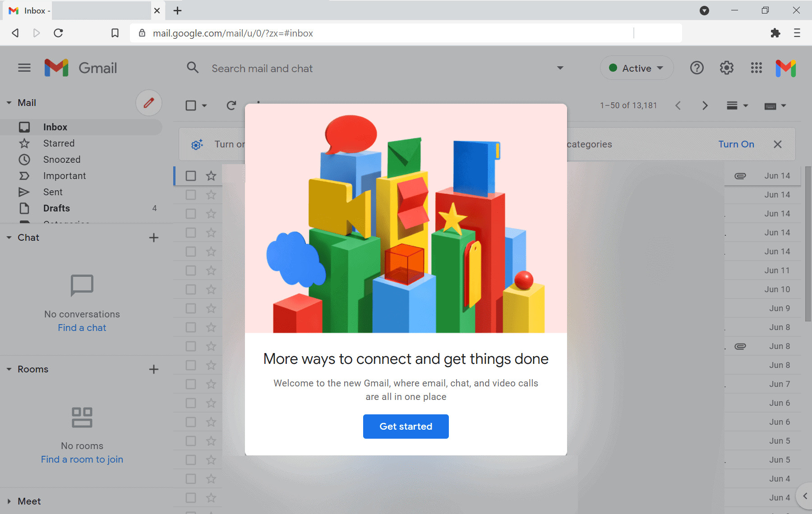Star the first Jun 14 email

pos(211,176)
